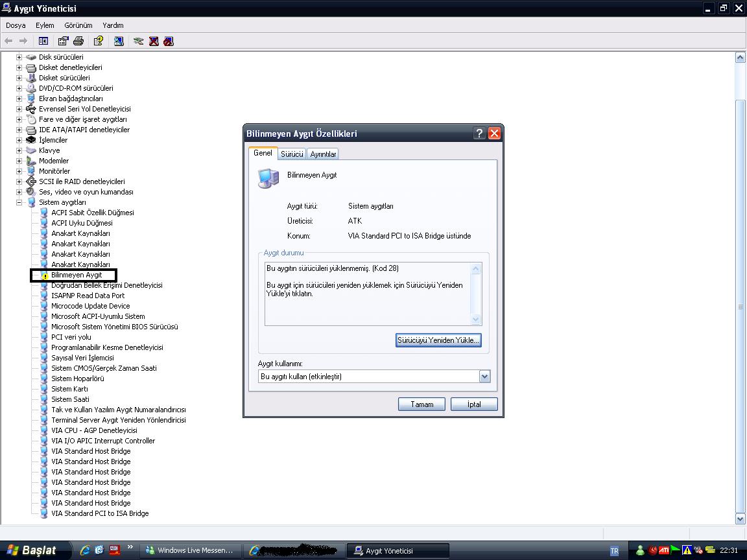The height and width of the screenshot is (560, 747).
Task: Open the Görünüm menu
Action: pyautogui.click(x=78, y=25)
